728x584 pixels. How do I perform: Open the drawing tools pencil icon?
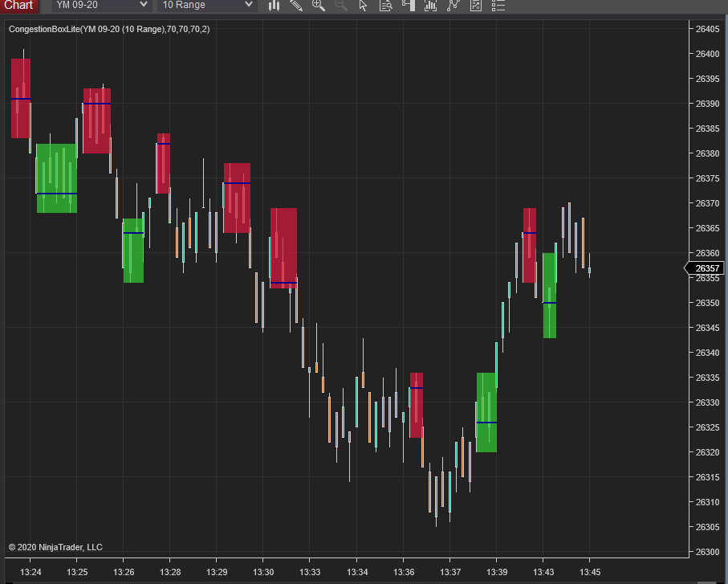[296, 6]
